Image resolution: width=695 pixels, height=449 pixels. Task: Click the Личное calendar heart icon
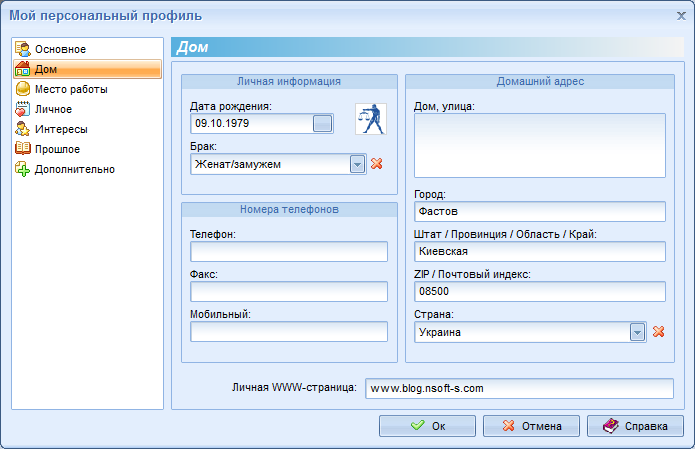point(23,109)
